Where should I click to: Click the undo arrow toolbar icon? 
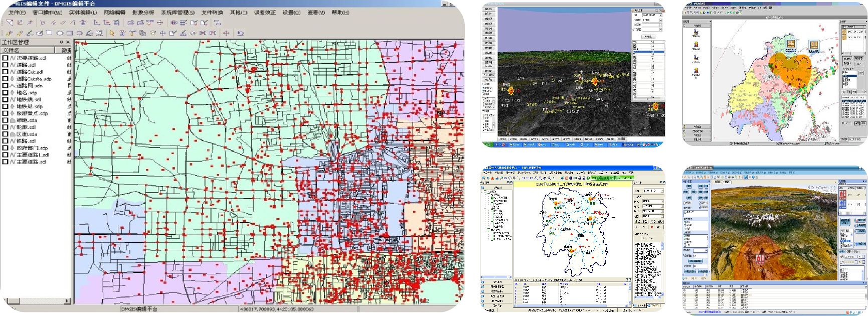(x=240, y=33)
